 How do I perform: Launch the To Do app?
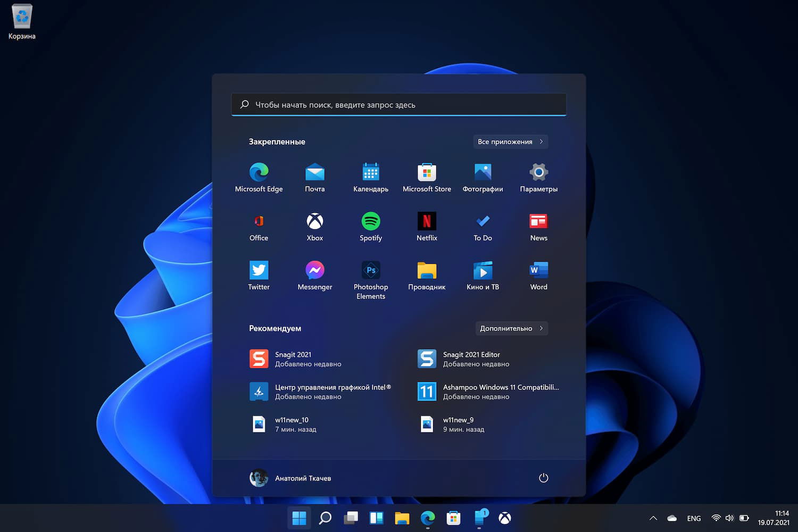click(x=483, y=227)
